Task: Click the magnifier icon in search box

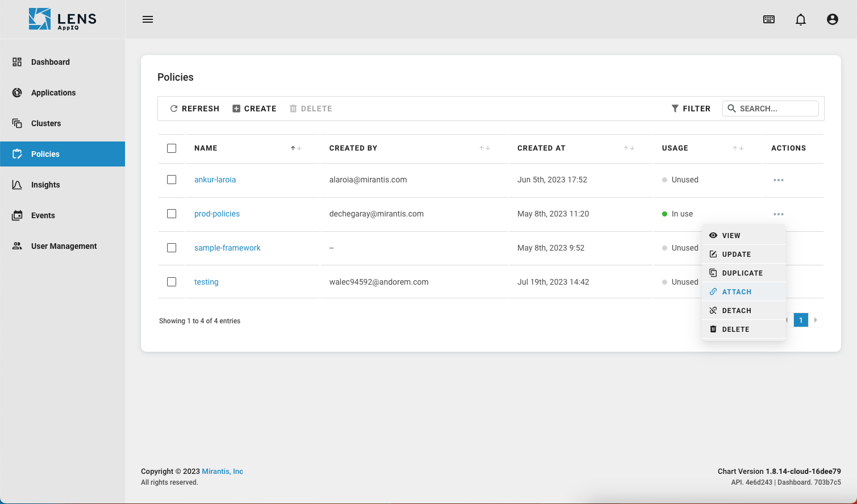Action: [x=732, y=109]
